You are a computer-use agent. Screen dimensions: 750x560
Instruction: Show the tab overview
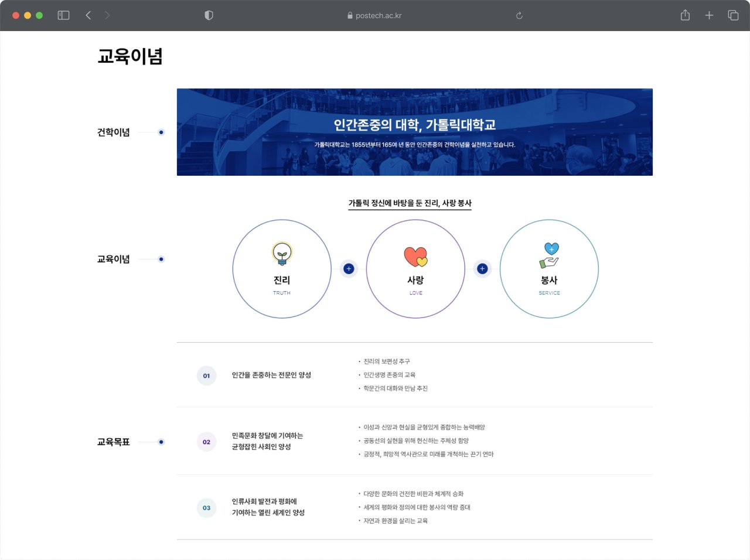pos(733,15)
